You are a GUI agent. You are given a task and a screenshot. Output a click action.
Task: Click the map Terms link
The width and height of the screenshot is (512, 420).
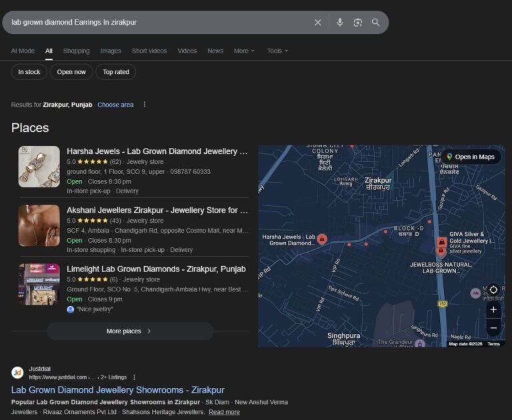(x=493, y=344)
